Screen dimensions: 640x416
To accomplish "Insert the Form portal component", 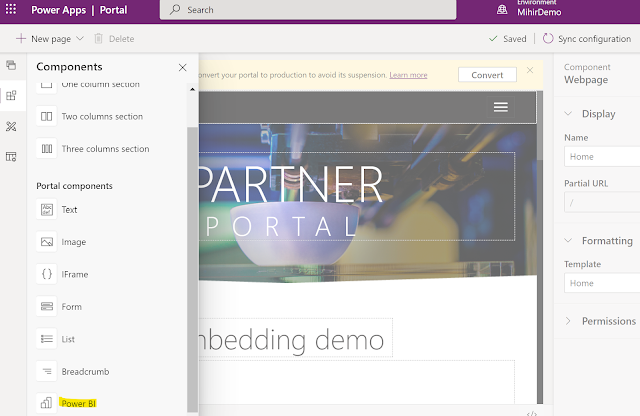I will (60, 307).
